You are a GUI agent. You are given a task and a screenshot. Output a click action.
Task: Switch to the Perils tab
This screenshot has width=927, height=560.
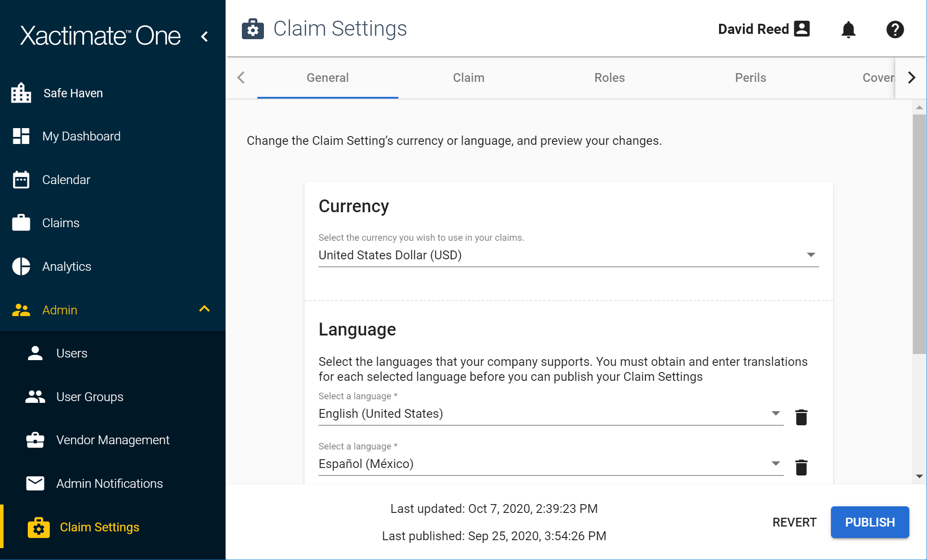coord(750,77)
